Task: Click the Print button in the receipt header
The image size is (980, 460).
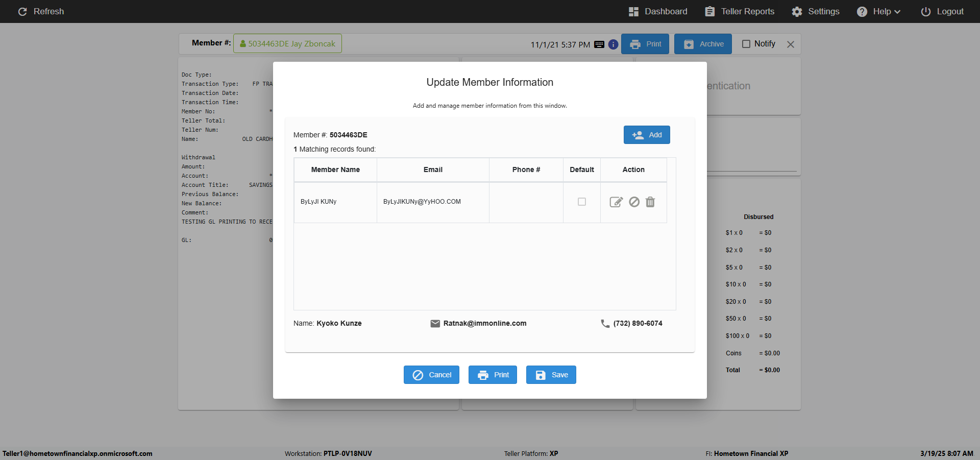Action: [x=645, y=44]
